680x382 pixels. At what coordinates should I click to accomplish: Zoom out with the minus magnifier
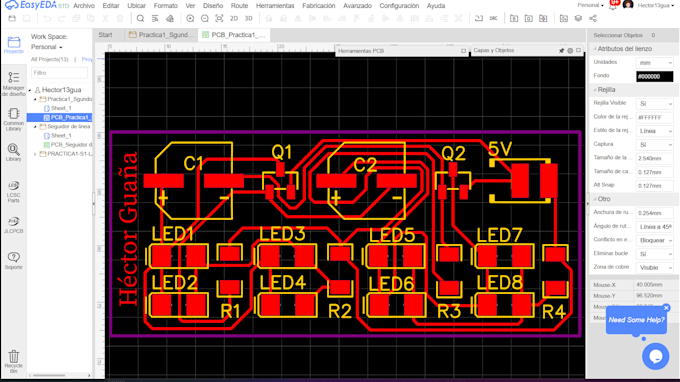(x=205, y=19)
